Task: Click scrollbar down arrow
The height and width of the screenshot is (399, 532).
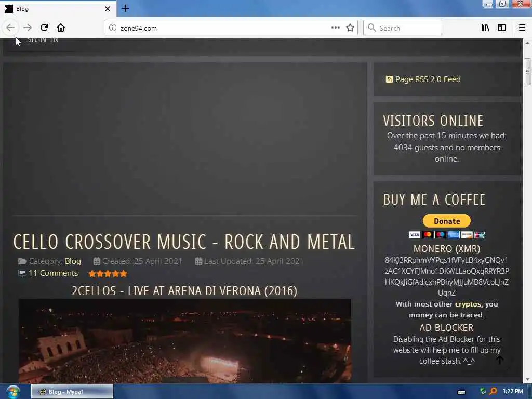Action: click(x=527, y=379)
